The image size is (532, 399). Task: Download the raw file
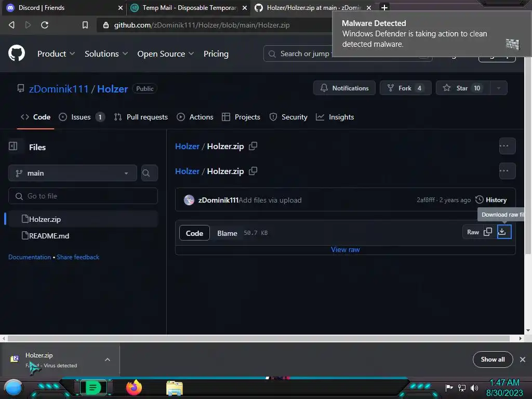pyautogui.click(x=504, y=232)
